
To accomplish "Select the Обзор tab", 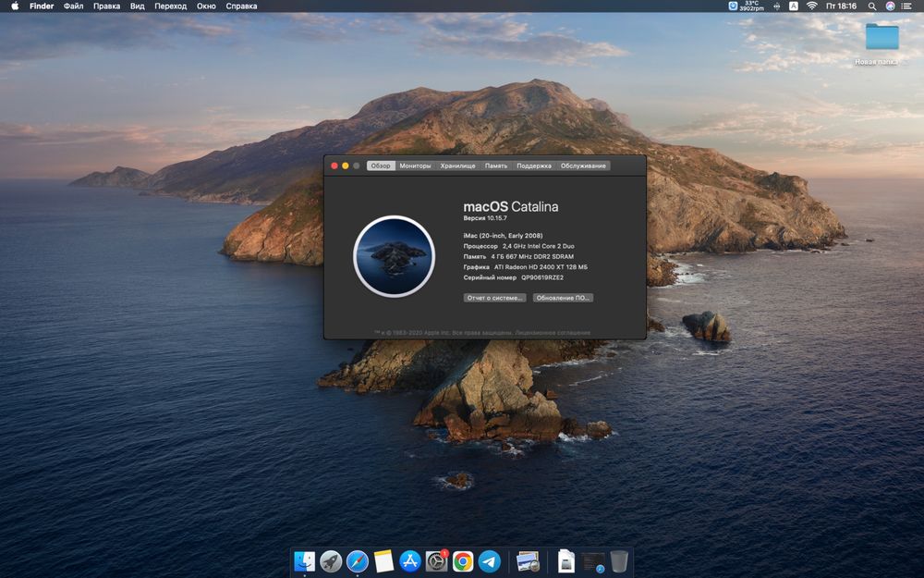I will 381,166.
